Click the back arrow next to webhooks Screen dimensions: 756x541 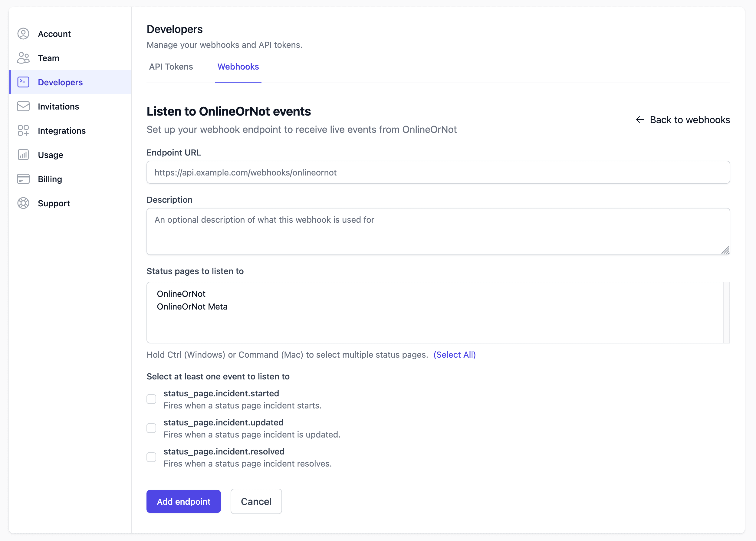coord(640,120)
